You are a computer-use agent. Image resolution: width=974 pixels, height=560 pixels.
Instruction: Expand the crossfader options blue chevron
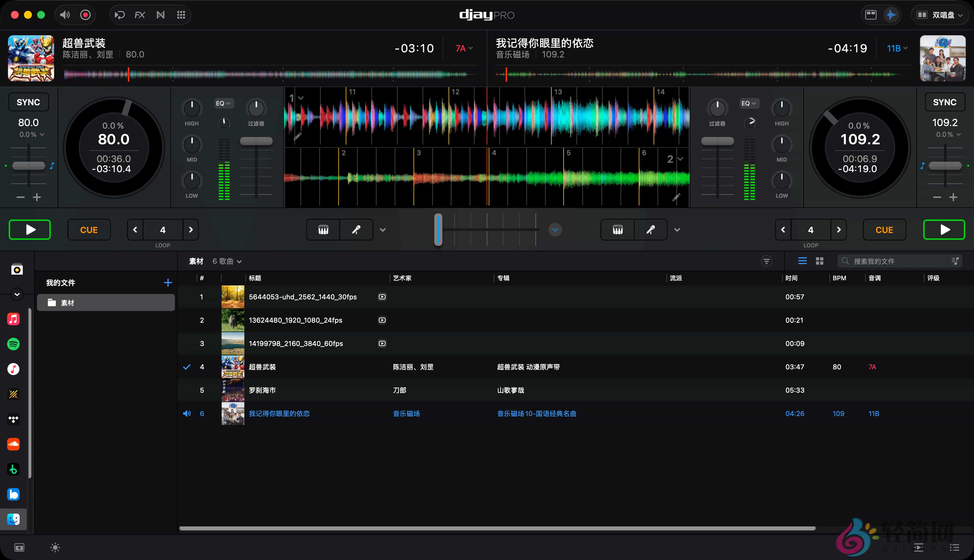[555, 230]
